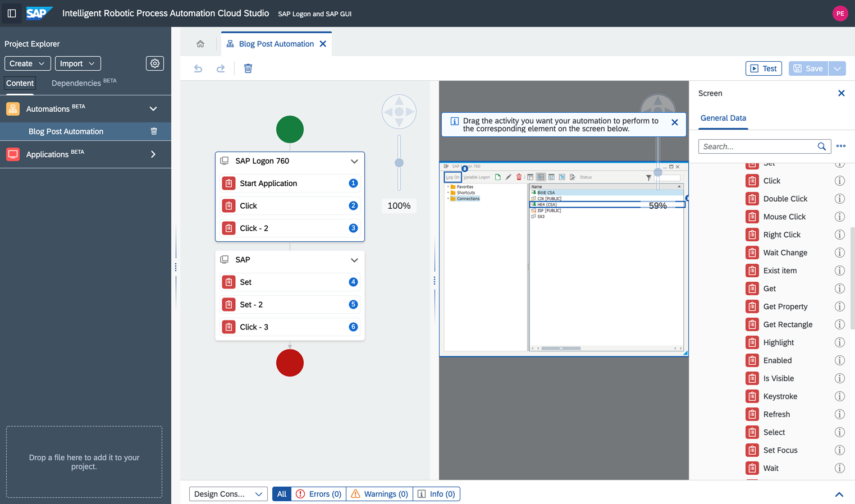Toggle the side panel icon beside SAP logo
The image size is (855, 504).
pos(12,13)
